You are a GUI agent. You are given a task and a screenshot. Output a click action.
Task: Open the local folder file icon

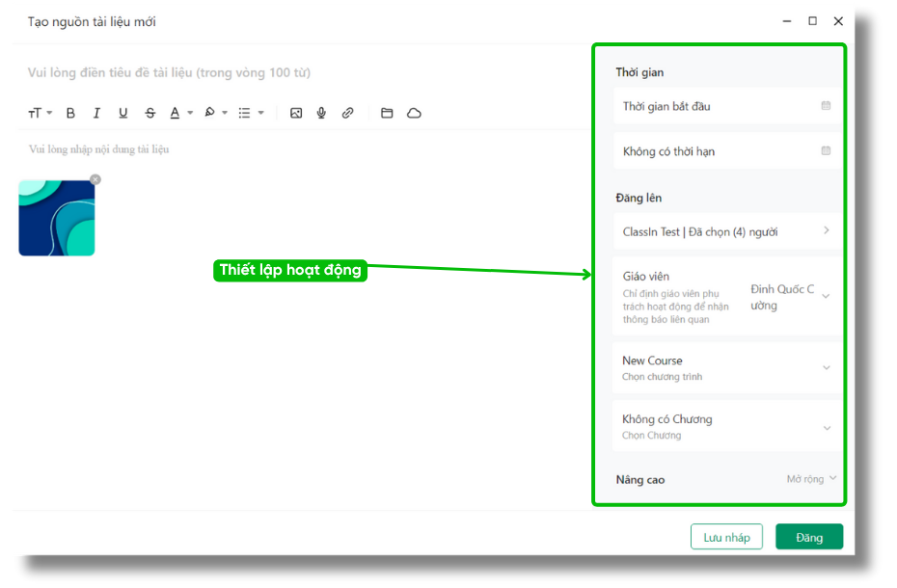pyautogui.click(x=387, y=114)
